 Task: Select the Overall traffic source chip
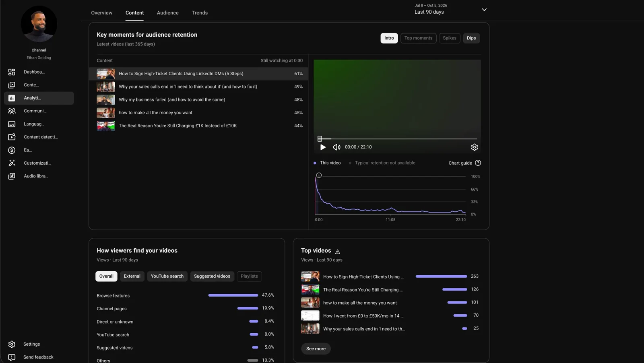(x=106, y=276)
